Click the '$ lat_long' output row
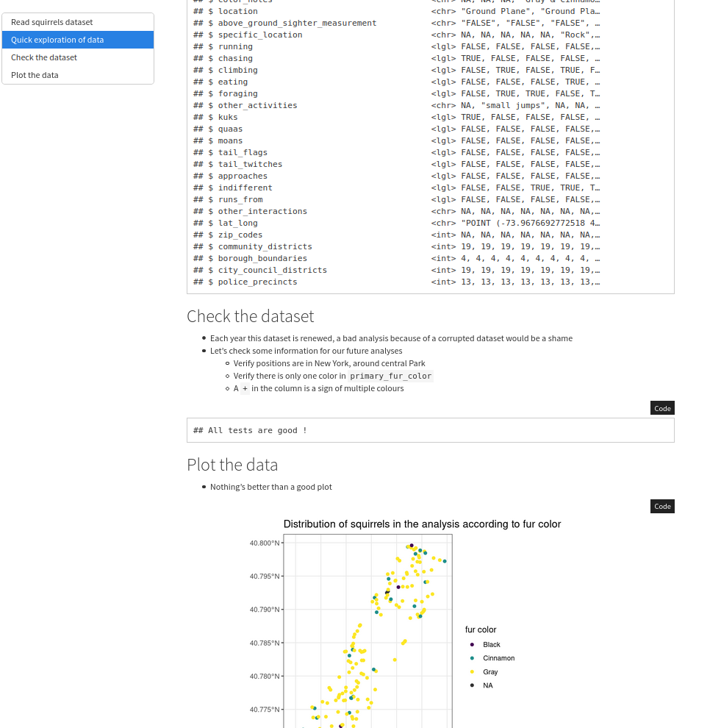This screenshot has height=728, width=721. coord(397,224)
